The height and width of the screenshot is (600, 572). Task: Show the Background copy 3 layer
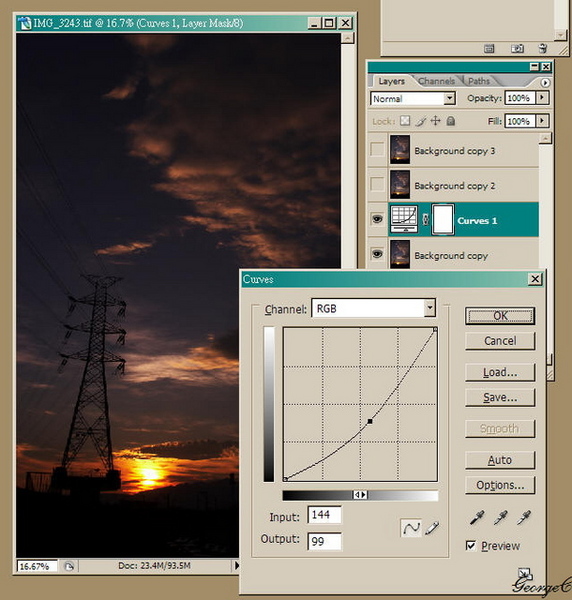pyautogui.click(x=377, y=150)
